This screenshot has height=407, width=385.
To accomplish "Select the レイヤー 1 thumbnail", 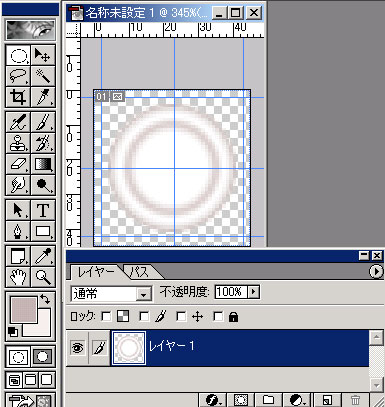I will (129, 348).
